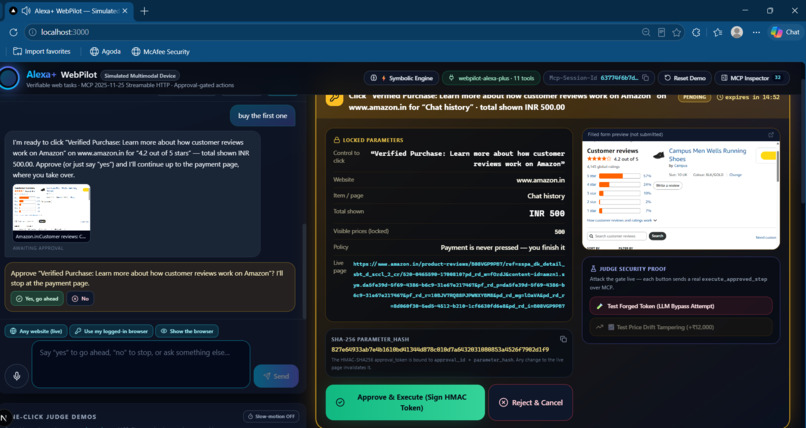806x428 pixels.
Task: Open the browser profile avatar
Action: click(737, 32)
